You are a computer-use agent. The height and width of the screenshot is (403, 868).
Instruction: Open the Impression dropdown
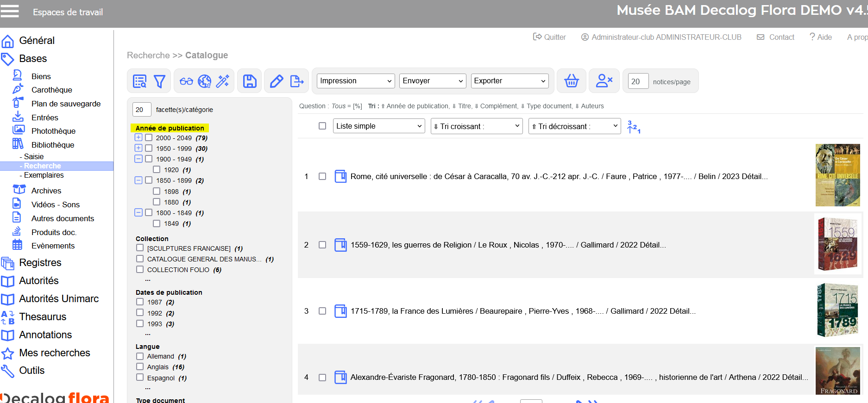point(355,81)
